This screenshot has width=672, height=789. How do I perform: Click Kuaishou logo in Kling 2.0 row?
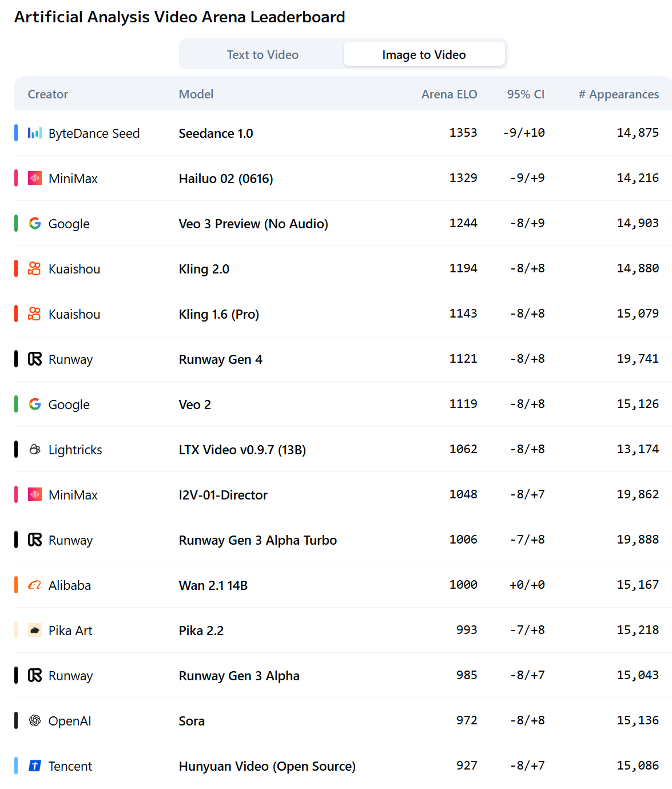(x=35, y=269)
